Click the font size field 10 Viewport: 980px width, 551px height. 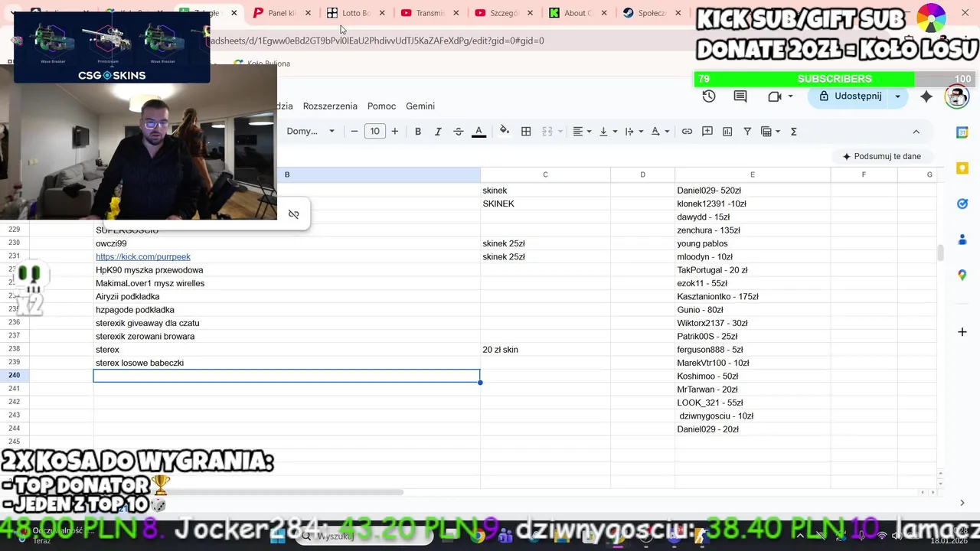tap(374, 132)
